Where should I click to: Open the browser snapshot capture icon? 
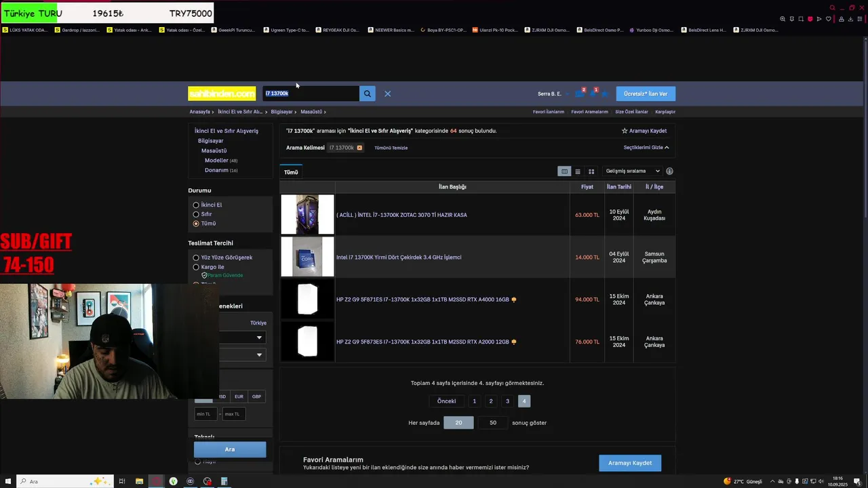[801, 19]
